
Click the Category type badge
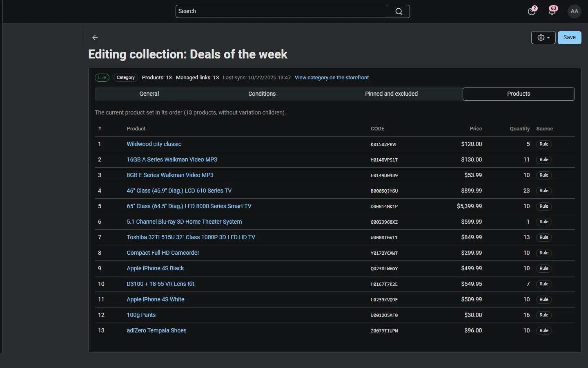tap(126, 78)
